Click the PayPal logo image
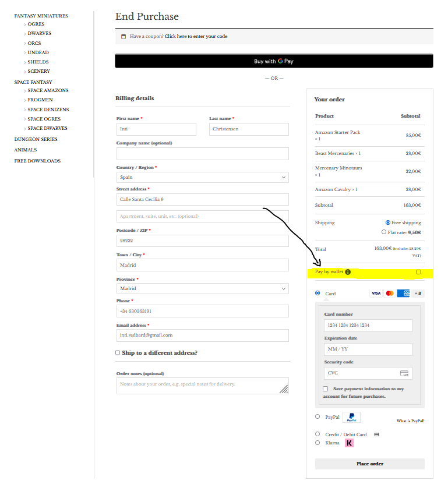This screenshot has height=484, width=448. point(351,417)
